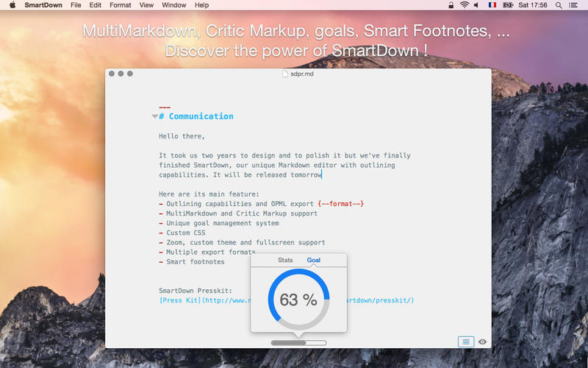
Task: Open the View menu
Action: click(x=146, y=5)
